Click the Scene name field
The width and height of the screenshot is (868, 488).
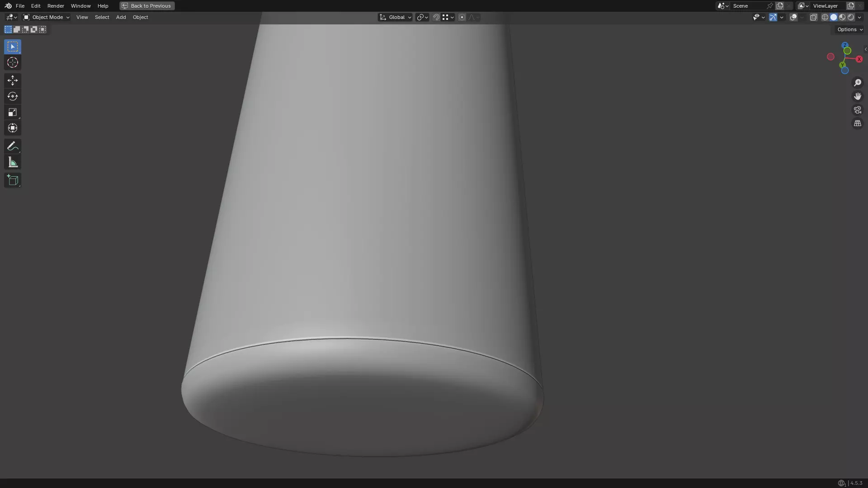pyautogui.click(x=748, y=6)
